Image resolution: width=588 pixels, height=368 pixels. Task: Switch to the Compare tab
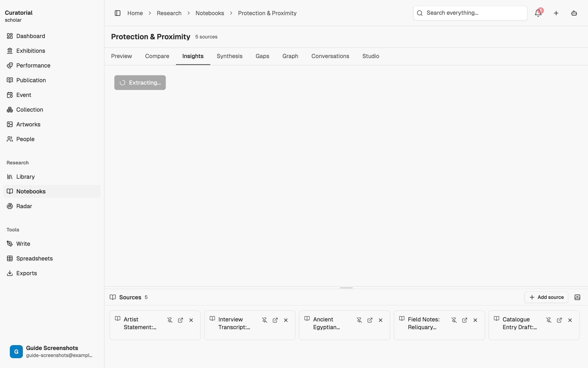coord(157,56)
